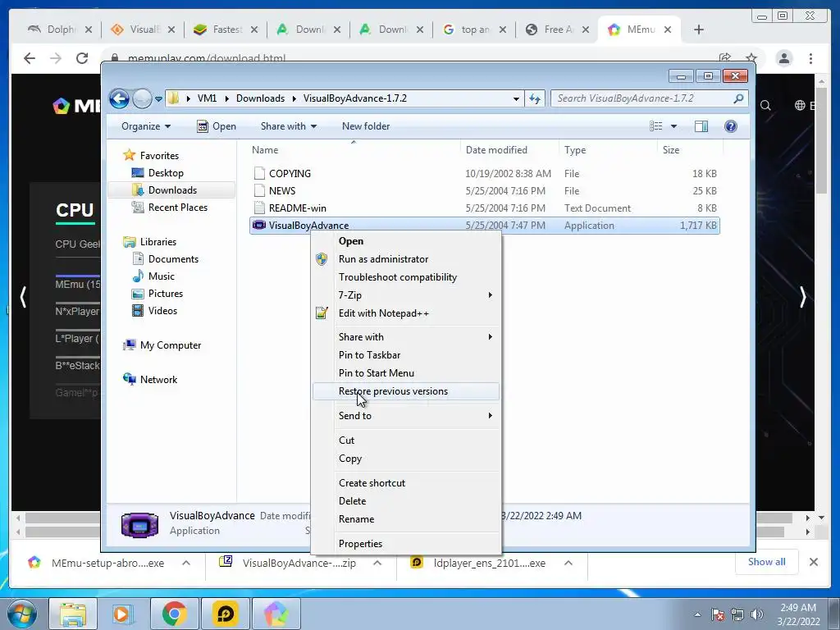This screenshot has height=630, width=840.
Task: Expand options for ldplayer_ens download
Action: point(568,563)
